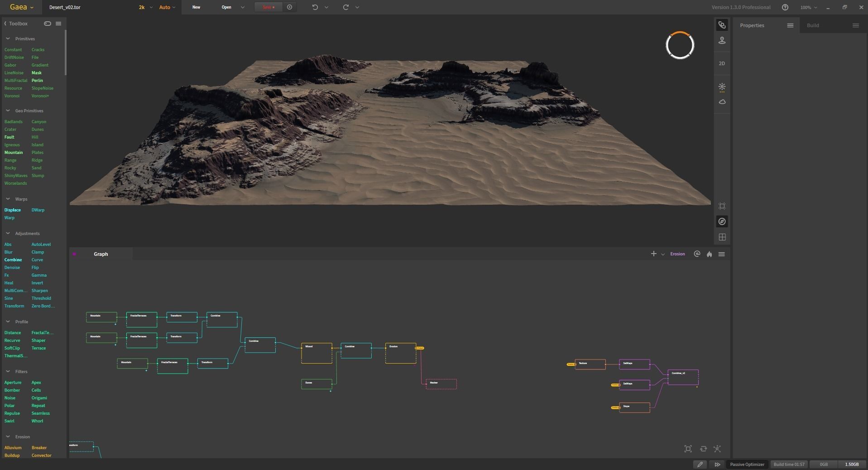Viewport: 868px width, 470px height.
Task: Choose Displace from the Warps list
Action: (x=13, y=210)
